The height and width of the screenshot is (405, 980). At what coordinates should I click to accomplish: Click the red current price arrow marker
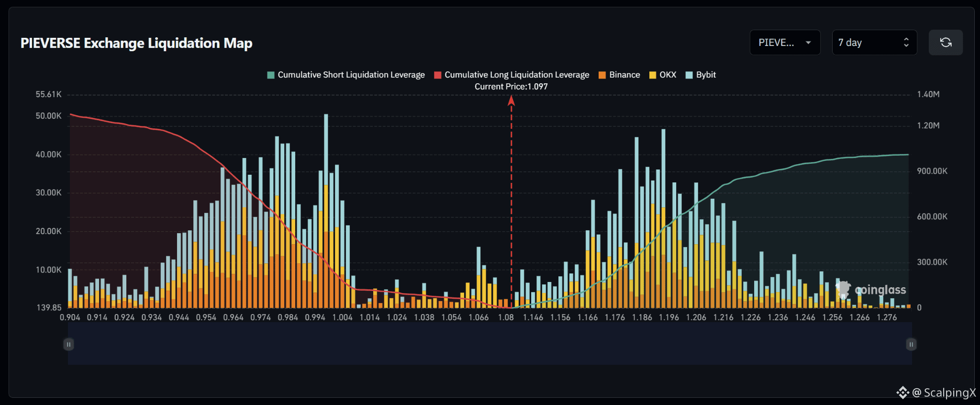(511, 101)
